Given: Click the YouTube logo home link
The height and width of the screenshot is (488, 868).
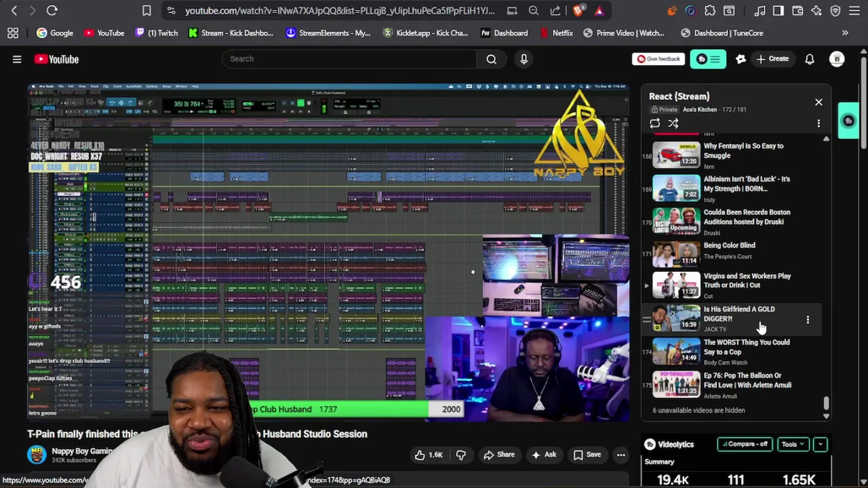Looking at the screenshot, I should click(56, 59).
